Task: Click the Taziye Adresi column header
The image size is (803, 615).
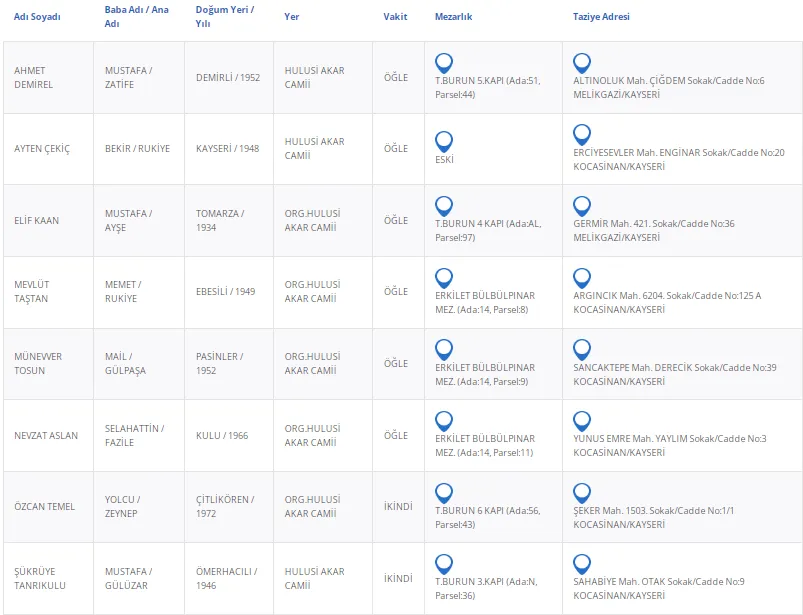Action: [601, 17]
